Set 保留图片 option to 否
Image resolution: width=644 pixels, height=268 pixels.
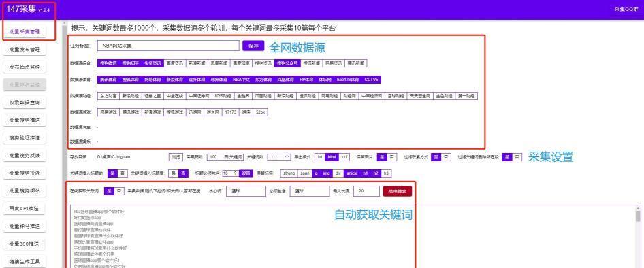392,156
